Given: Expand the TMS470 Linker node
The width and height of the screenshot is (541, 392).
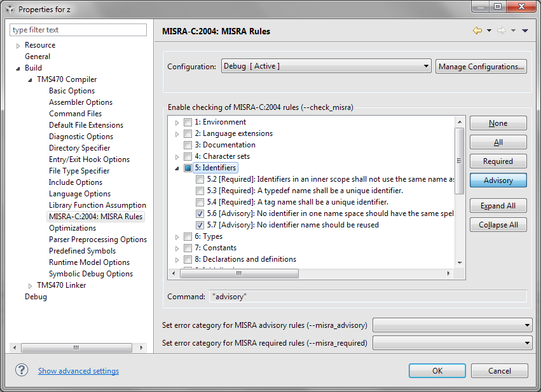Looking at the screenshot, I should [30, 285].
